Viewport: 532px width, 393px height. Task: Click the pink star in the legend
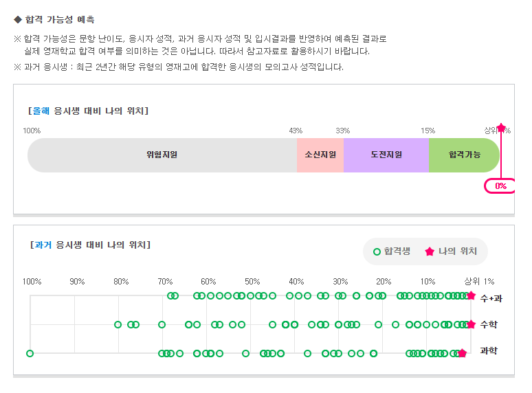(x=430, y=251)
